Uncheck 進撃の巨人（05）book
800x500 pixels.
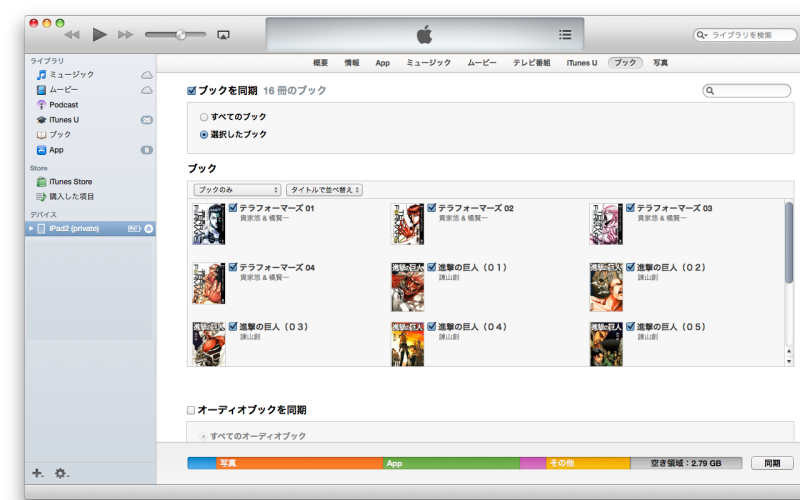pyautogui.click(x=630, y=327)
